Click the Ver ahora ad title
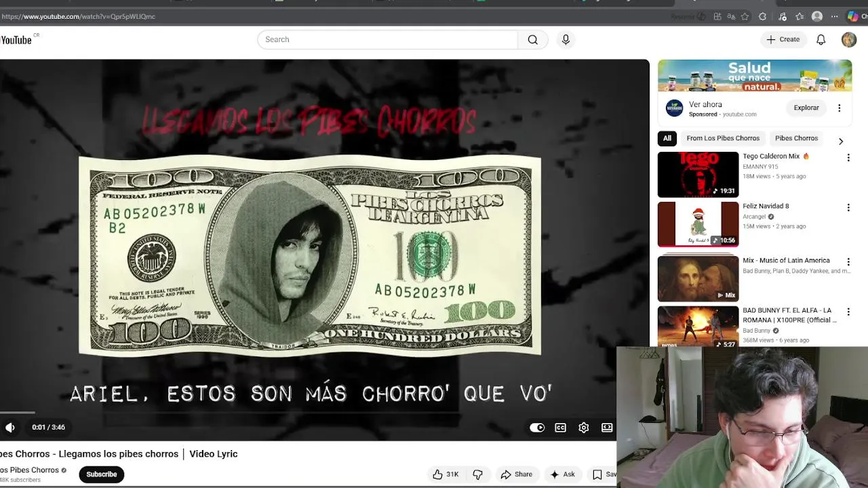The height and width of the screenshot is (488, 868). (705, 104)
